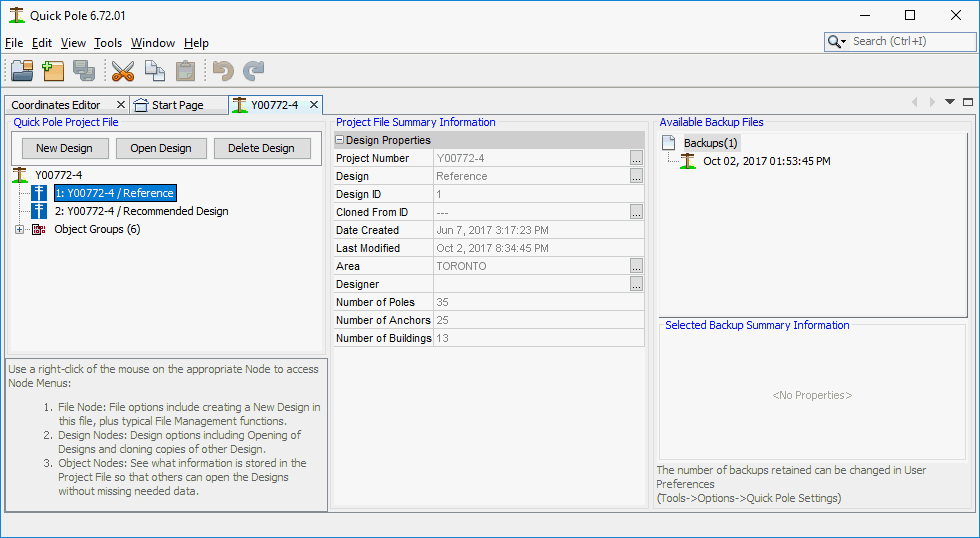Open the View menu
This screenshot has height=538, width=980.
(73, 43)
